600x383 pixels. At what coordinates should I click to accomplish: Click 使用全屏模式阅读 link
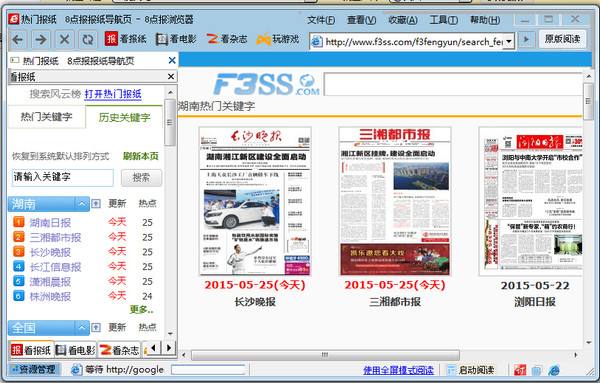pyautogui.click(x=398, y=370)
